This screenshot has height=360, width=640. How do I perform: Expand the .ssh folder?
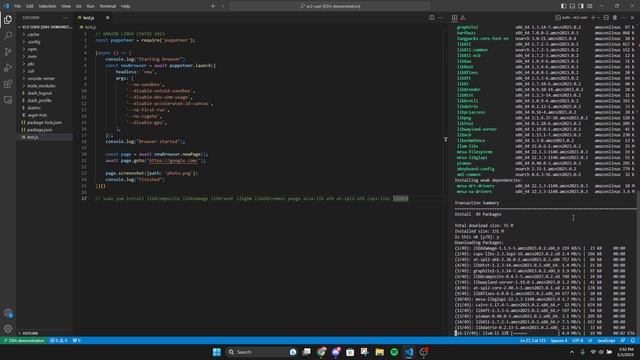(x=45, y=71)
